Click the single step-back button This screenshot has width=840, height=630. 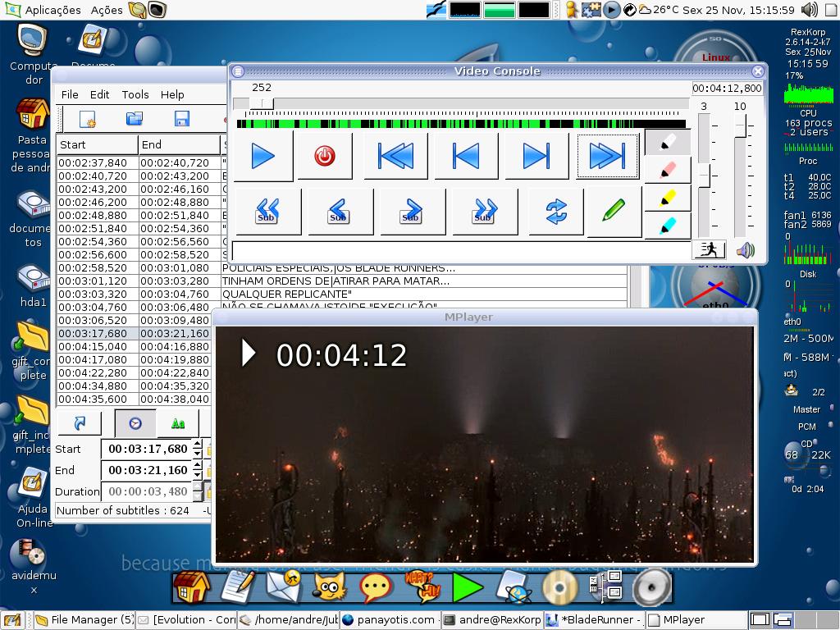[x=466, y=156]
